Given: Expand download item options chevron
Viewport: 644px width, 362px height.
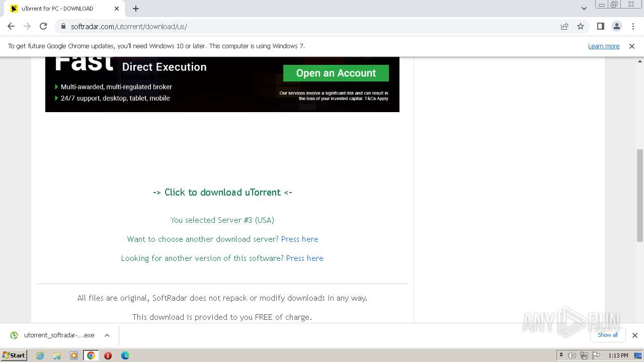Looking at the screenshot, I should pyautogui.click(x=107, y=335).
